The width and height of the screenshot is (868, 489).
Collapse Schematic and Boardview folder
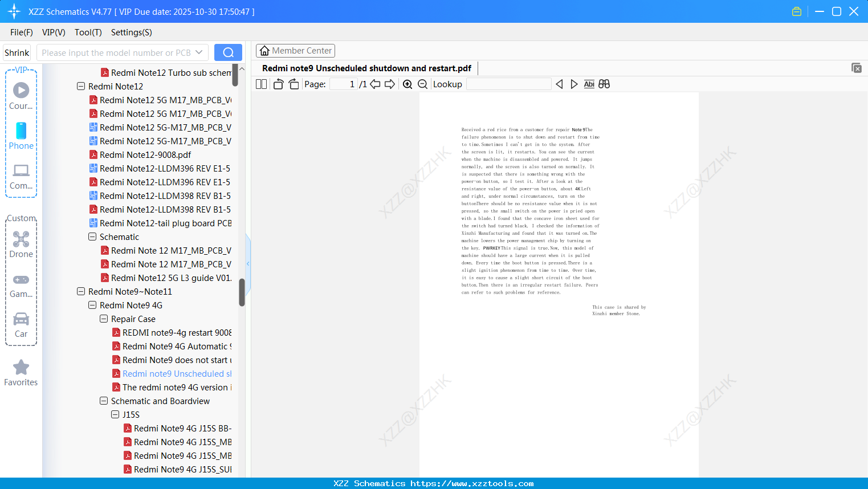pyautogui.click(x=104, y=401)
